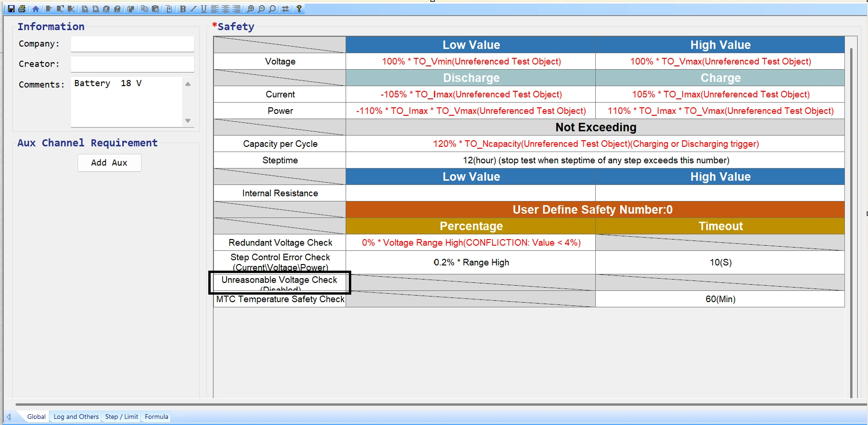868x425 pixels.
Task: Click the Creator input field
Action: [132, 64]
